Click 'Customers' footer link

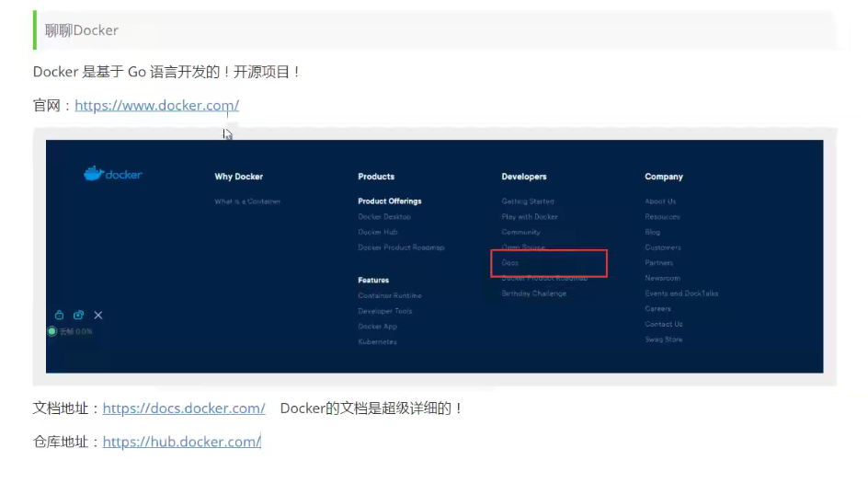click(x=663, y=247)
